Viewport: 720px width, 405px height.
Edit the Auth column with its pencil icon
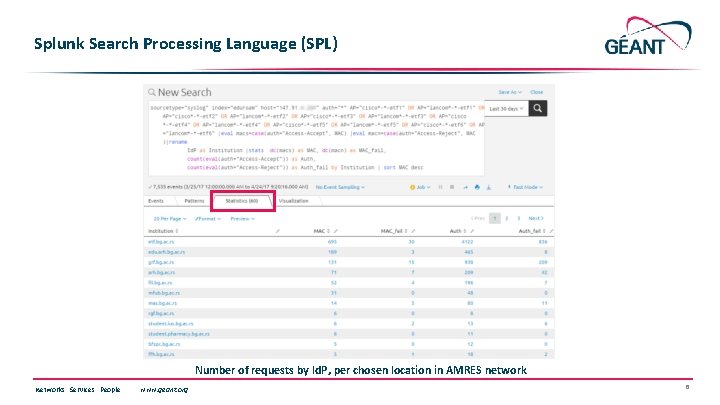472,231
